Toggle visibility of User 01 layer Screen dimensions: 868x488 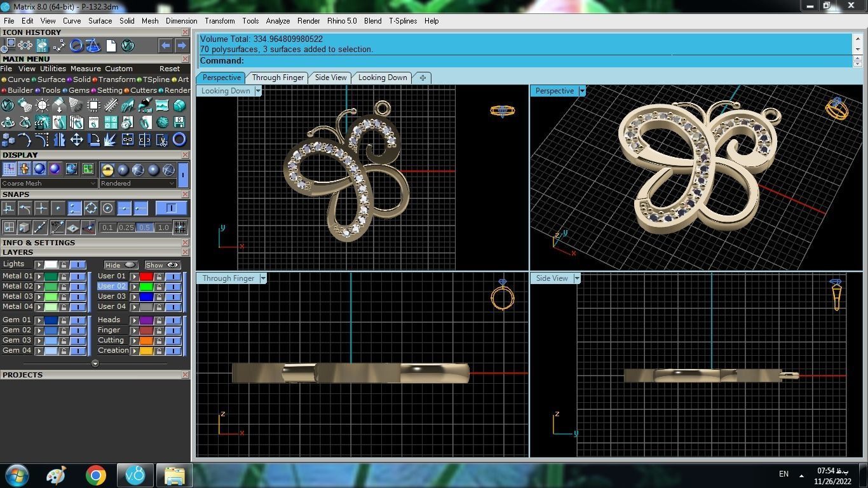pos(173,276)
